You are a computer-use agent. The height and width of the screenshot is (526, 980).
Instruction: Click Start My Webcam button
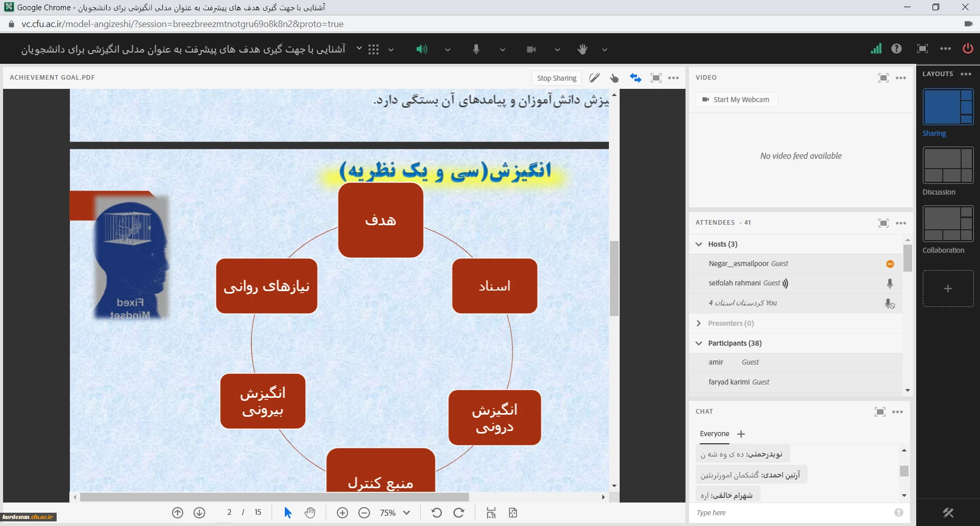736,100
